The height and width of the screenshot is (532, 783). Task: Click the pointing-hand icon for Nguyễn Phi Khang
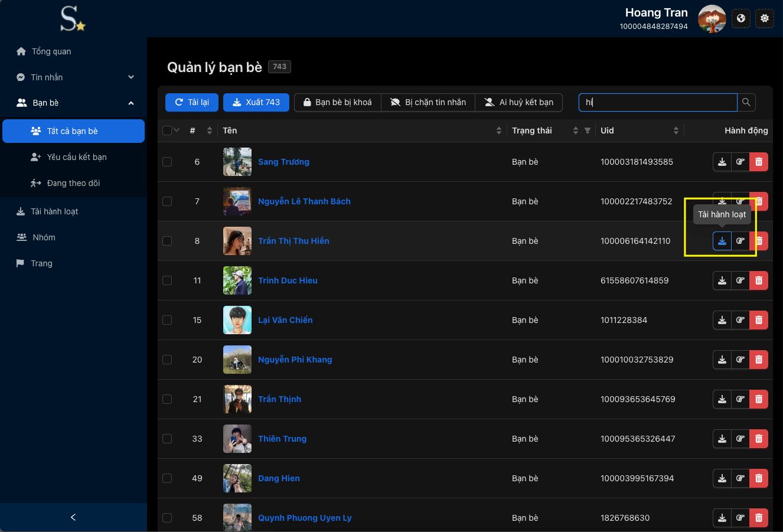coord(740,360)
